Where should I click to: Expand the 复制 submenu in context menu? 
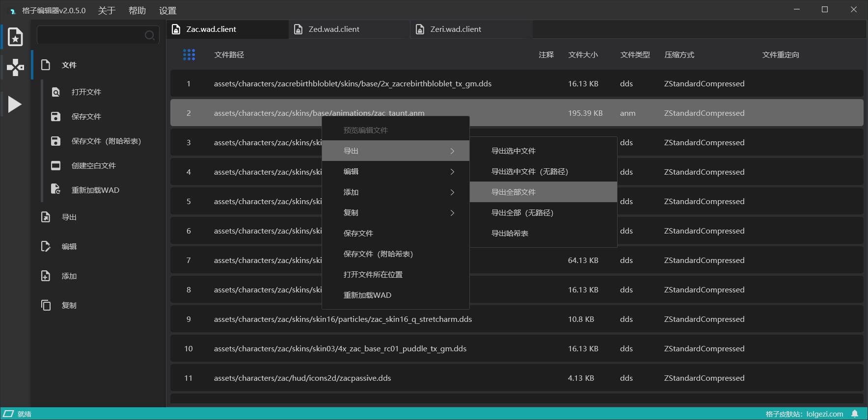coord(395,212)
